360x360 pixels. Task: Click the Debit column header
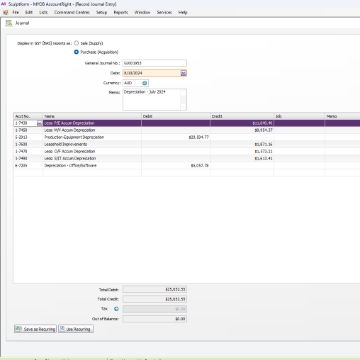(176, 116)
